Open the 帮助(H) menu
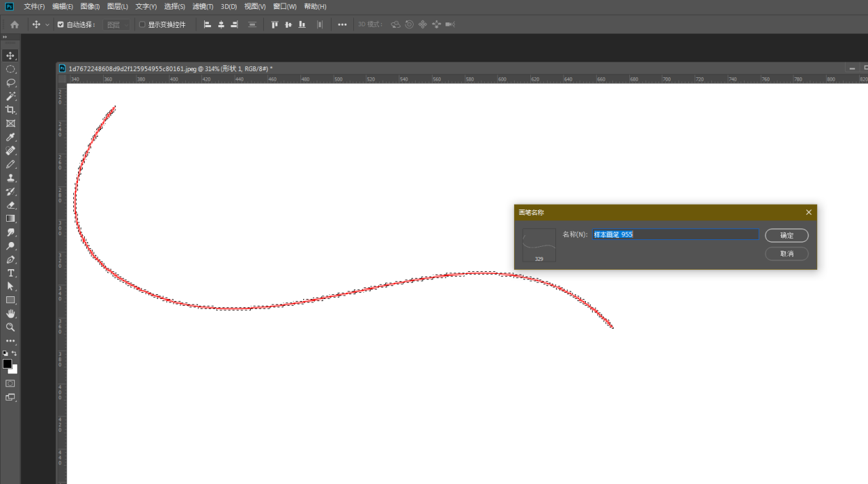The height and width of the screenshot is (484, 868). 315,6
